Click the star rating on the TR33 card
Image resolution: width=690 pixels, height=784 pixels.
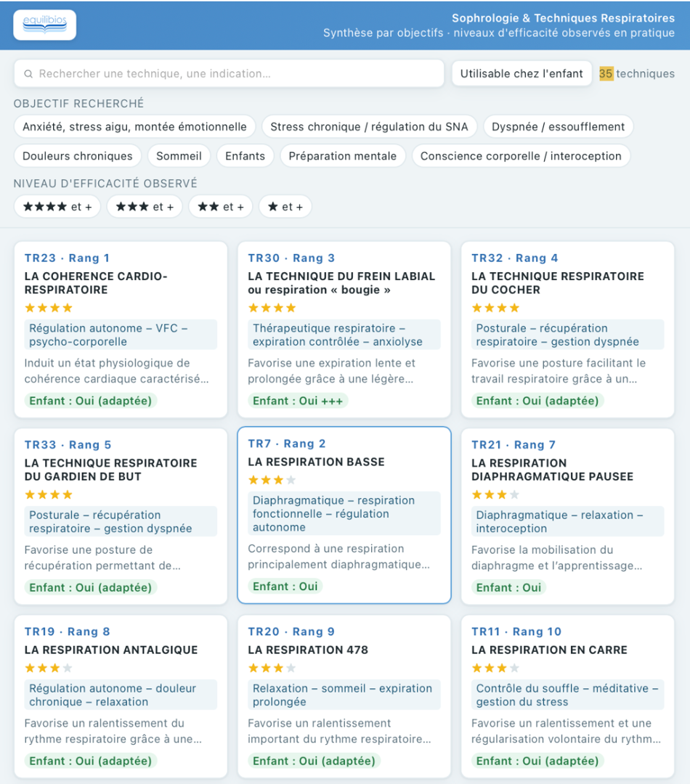tap(49, 495)
